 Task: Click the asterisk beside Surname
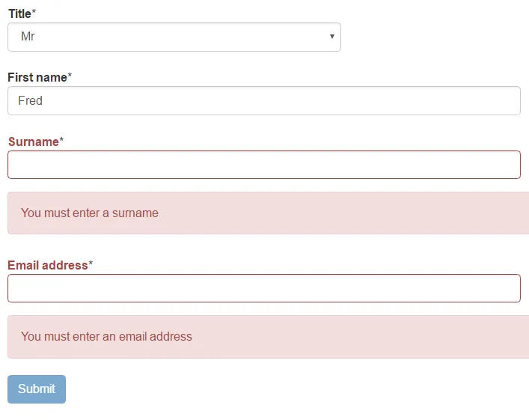(61, 141)
